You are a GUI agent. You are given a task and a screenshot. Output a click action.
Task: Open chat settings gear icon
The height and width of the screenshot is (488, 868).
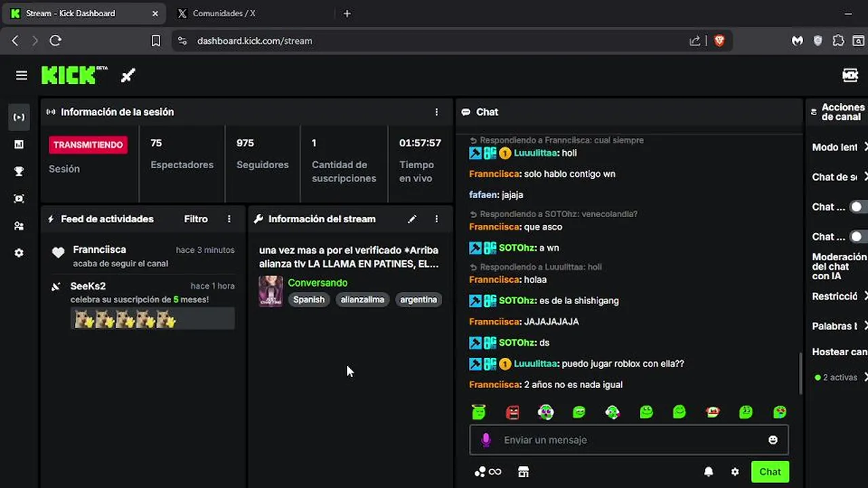tap(734, 472)
